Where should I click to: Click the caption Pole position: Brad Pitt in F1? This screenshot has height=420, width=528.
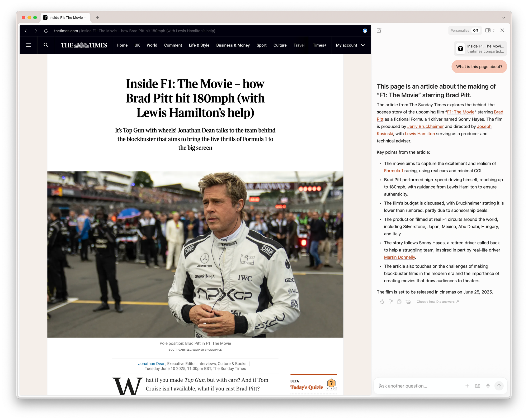coord(195,343)
